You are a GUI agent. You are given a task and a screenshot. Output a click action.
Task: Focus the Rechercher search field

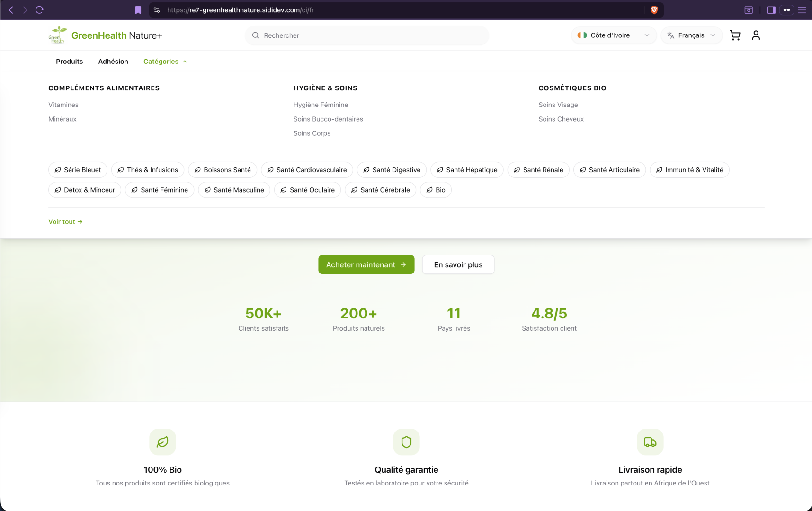pyautogui.click(x=367, y=35)
